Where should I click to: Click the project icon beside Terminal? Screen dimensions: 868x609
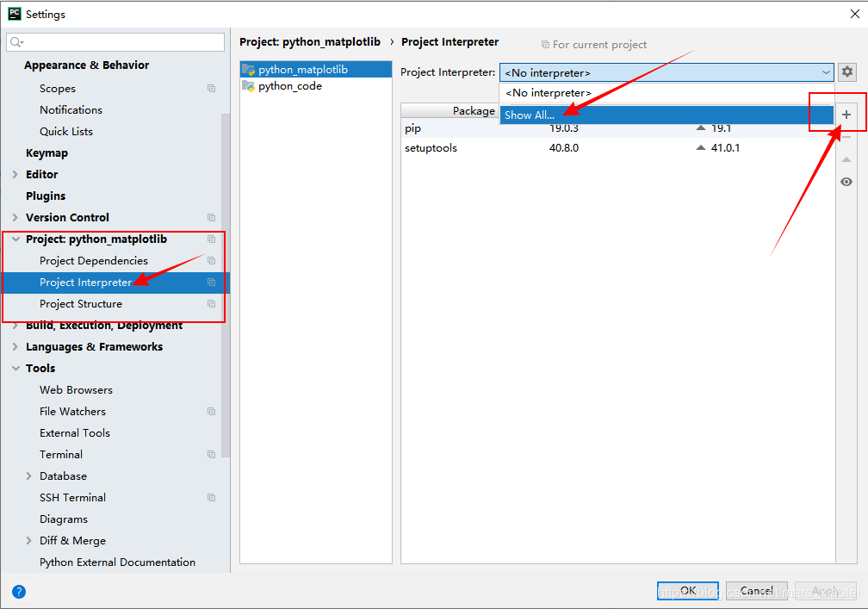tap(211, 455)
